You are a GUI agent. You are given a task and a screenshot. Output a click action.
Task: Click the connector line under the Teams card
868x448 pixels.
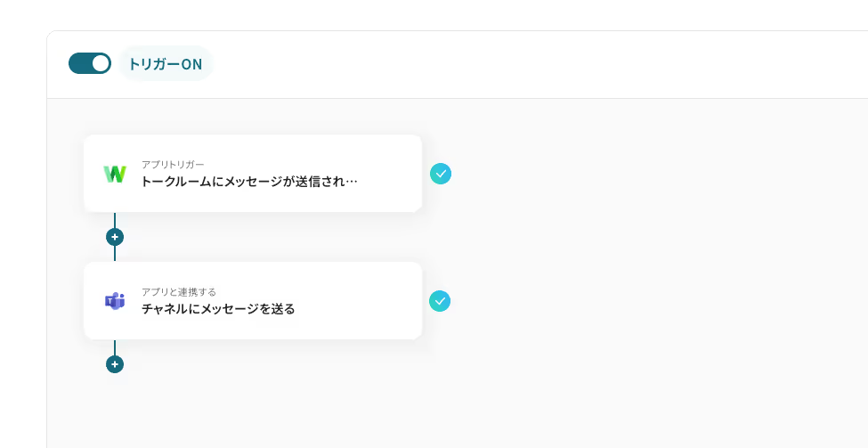pyautogui.click(x=115, y=347)
